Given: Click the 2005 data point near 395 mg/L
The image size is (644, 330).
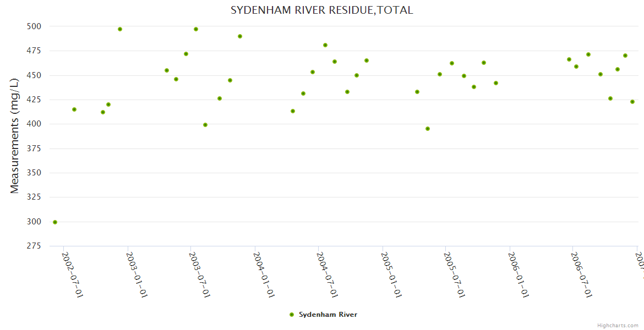Looking at the screenshot, I should (428, 129).
